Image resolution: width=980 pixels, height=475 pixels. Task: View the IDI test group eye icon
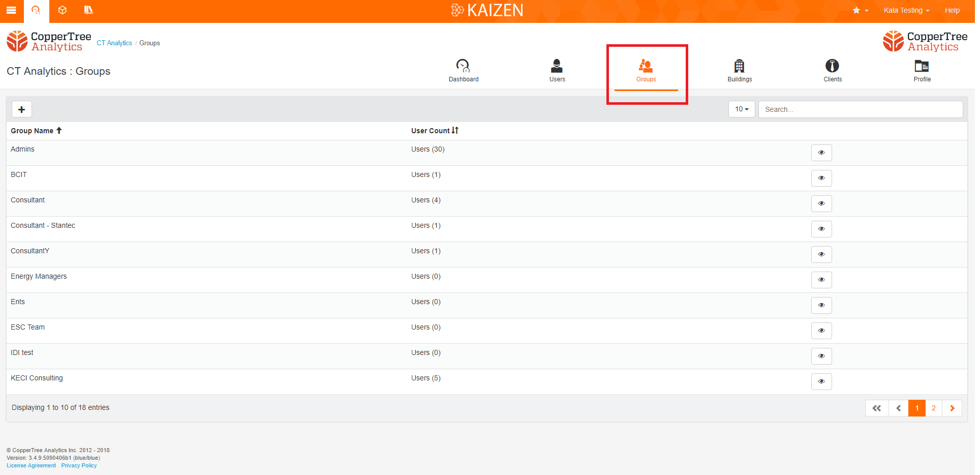pos(821,356)
